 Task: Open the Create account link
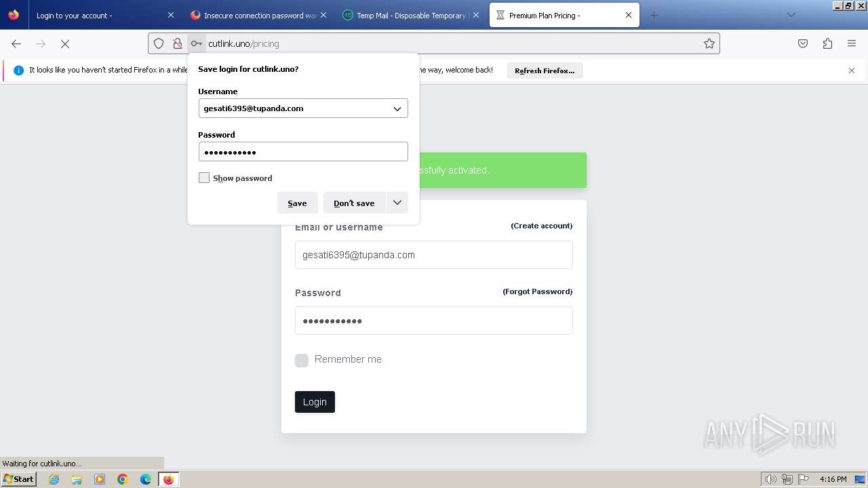pyautogui.click(x=542, y=226)
